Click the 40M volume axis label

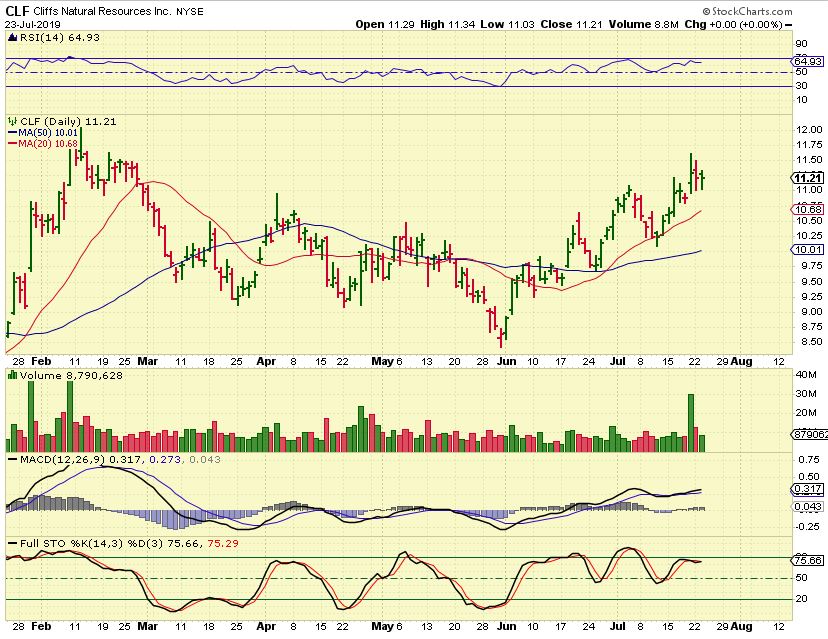806,375
